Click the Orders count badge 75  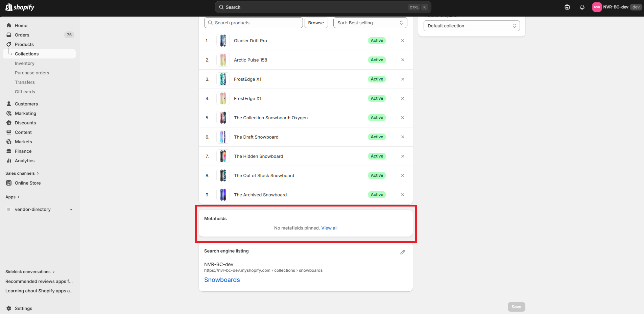point(69,35)
